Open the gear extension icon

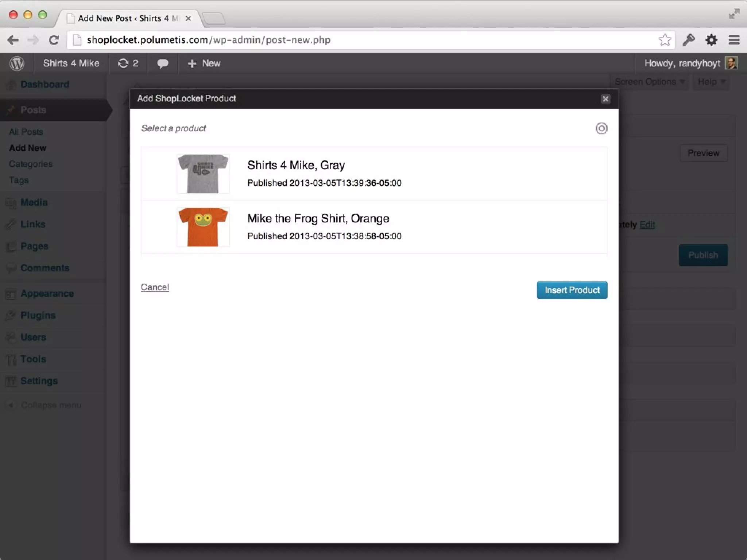pyautogui.click(x=711, y=40)
